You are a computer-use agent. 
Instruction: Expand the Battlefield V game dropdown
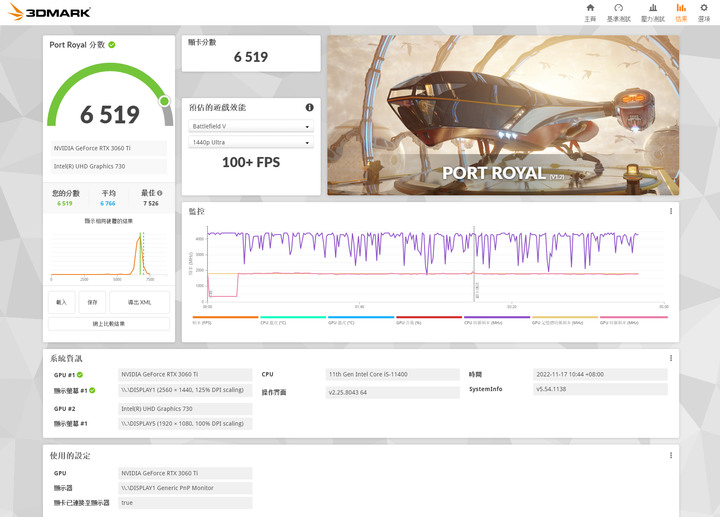tap(251, 127)
